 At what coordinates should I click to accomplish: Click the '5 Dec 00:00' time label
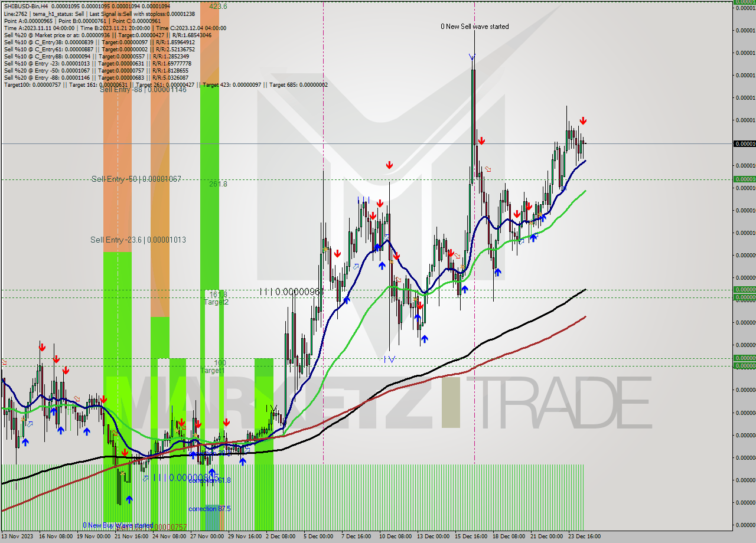318,537
